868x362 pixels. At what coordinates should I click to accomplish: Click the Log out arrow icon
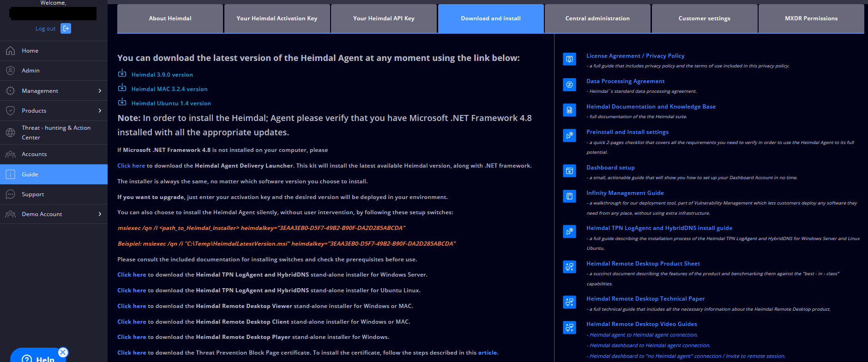point(66,29)
